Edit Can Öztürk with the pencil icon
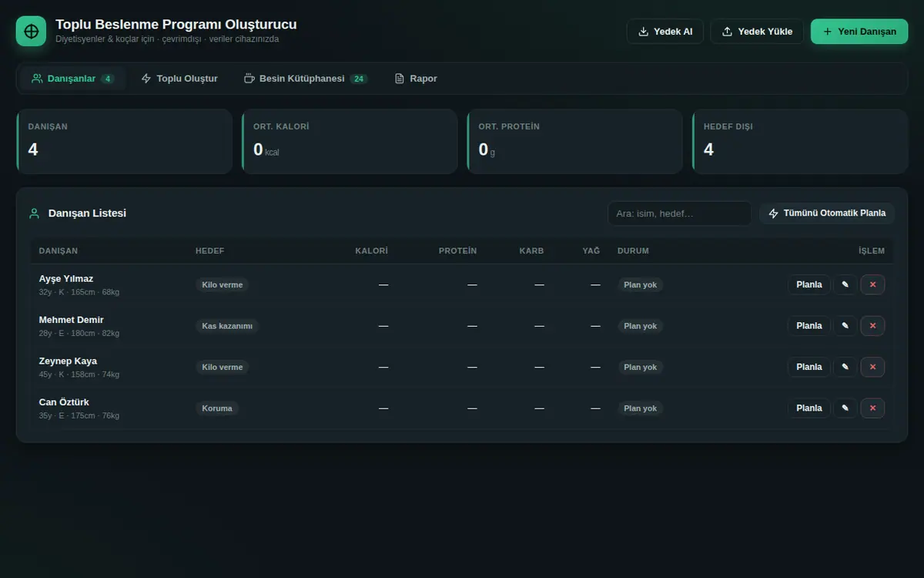The image size is (924, 578). pos(845,408)
